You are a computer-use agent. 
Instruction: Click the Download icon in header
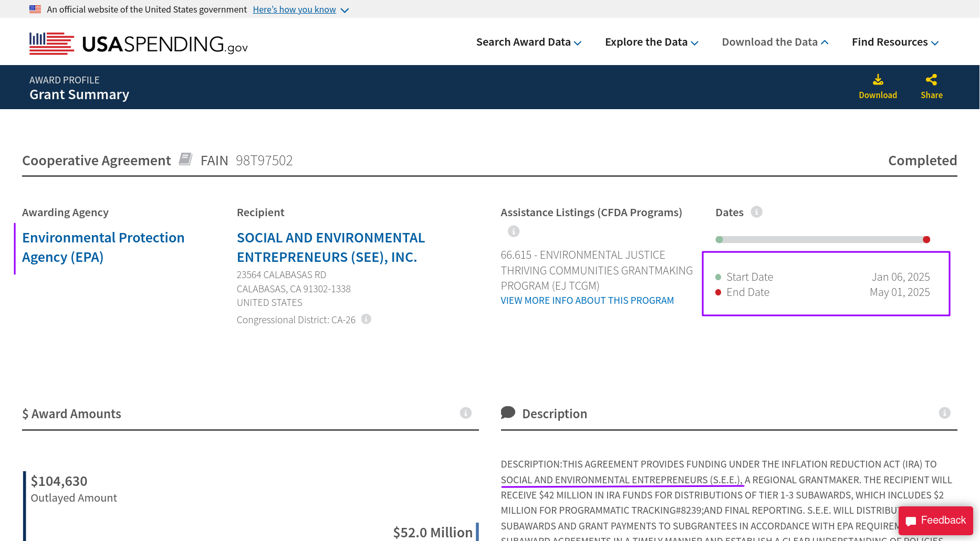coord(878,80)
